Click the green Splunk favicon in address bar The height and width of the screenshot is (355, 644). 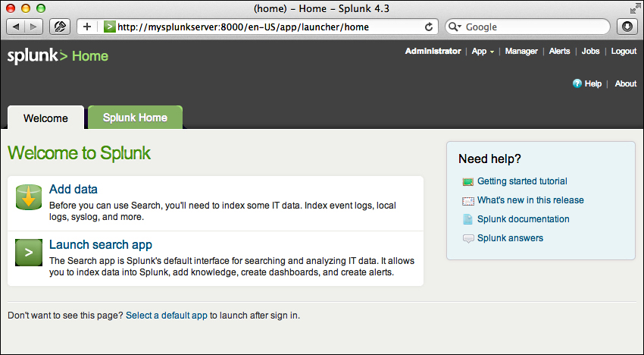coord(109,27)
